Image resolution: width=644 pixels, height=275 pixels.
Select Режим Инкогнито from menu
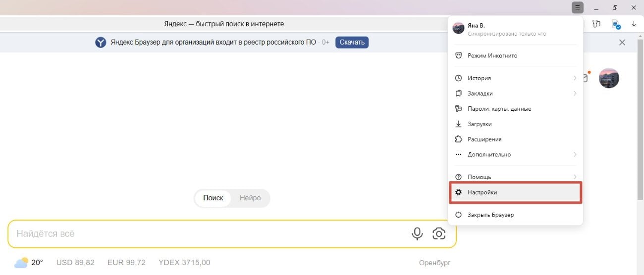click(x=515, y=56)
